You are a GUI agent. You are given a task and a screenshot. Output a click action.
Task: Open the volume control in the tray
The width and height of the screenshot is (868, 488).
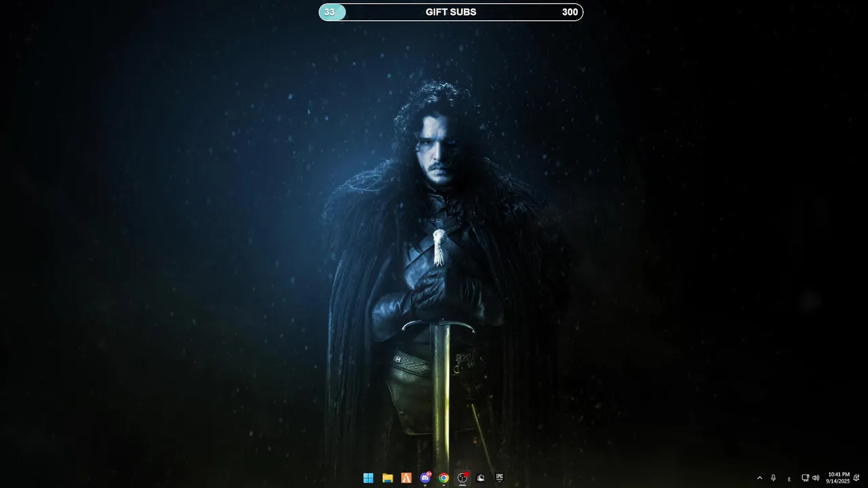815,478
